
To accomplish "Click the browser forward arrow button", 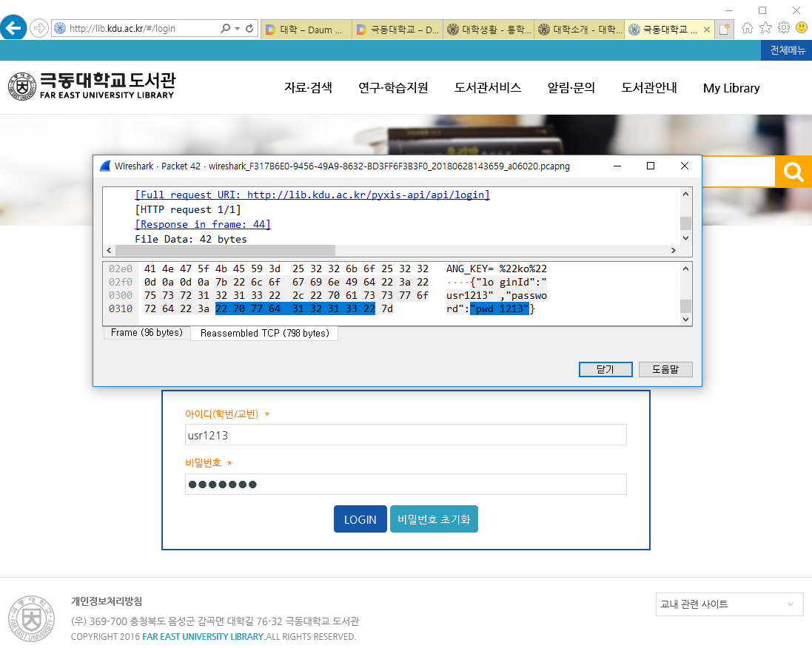I will tap(38, 28).
